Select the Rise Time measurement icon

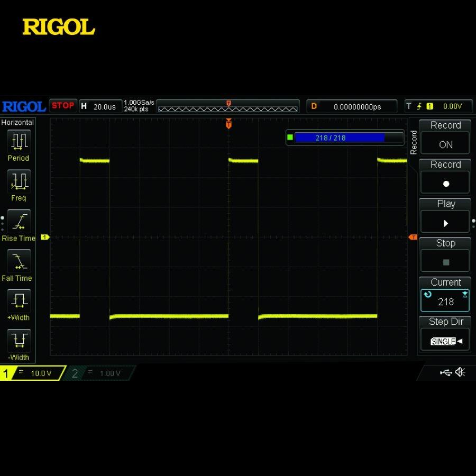(x=19, y=221)
